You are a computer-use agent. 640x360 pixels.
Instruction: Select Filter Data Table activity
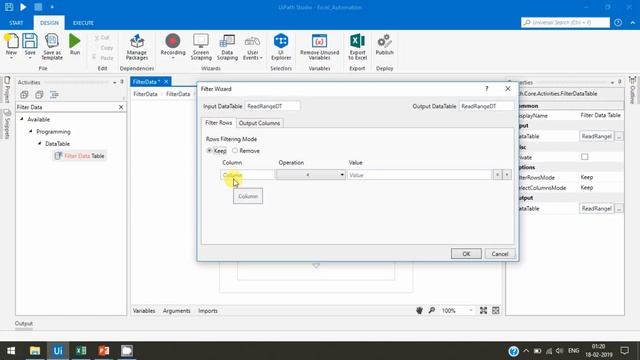pyautogui.click(x=80, y=156)
